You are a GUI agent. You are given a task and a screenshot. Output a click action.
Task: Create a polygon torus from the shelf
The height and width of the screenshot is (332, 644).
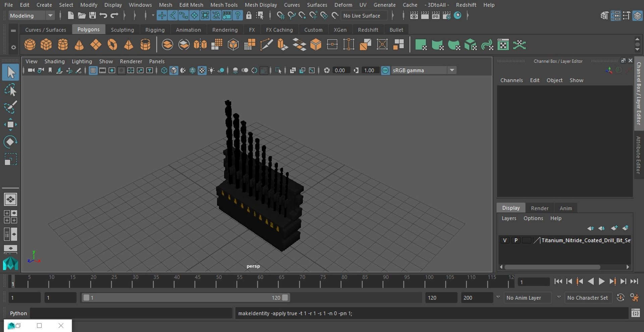pyautogui.click(x=112, y=45)
